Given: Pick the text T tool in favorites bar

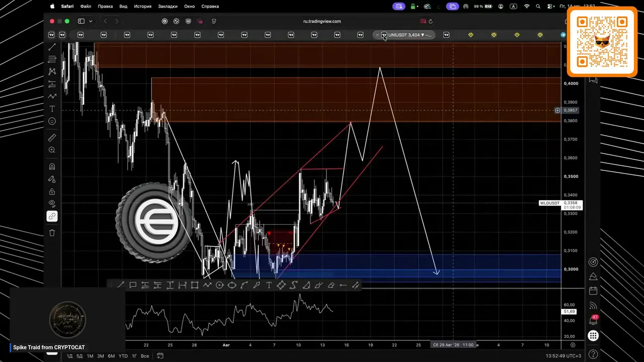Looking at the screenshot, I should [269, 285].
